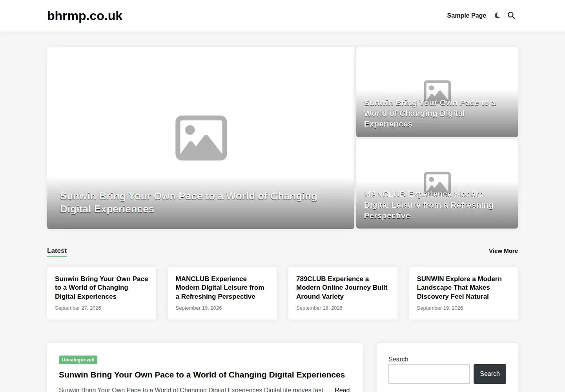Viewport: 565px width, 392px height.
Task: Focus the sidebar Search input field
Action: tap(429, 374)
